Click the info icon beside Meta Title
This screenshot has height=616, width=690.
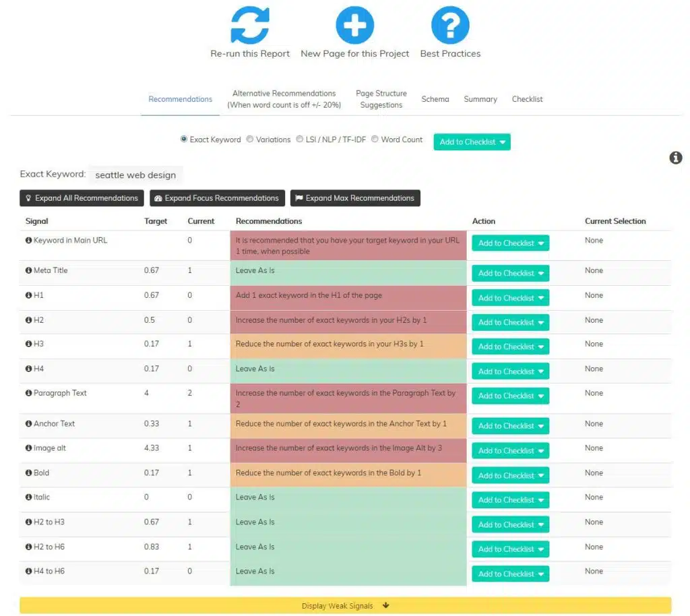pyautogui.click(x=27, y=270)
